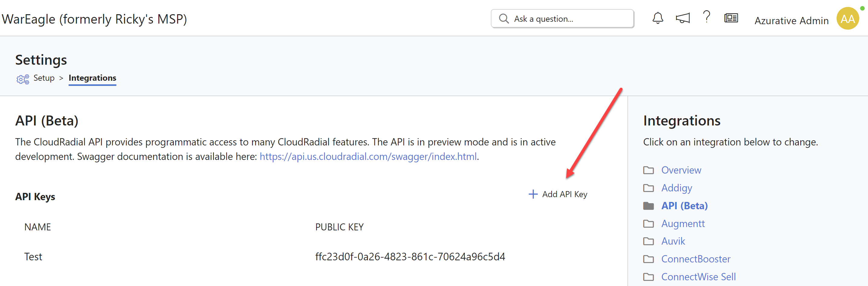Open the help question mark icon
This screenshot has width=868, height=286.
pyautogui.click(x=707, y=17)
